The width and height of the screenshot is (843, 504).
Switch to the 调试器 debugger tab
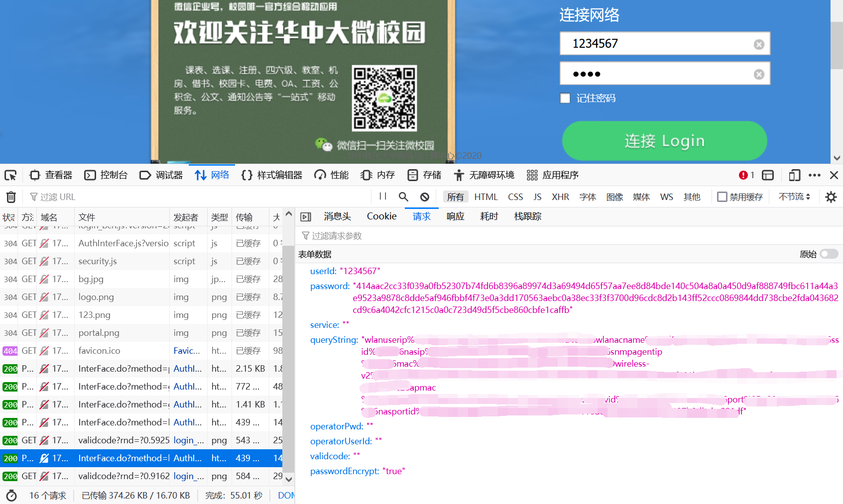[x=161, y=175]
